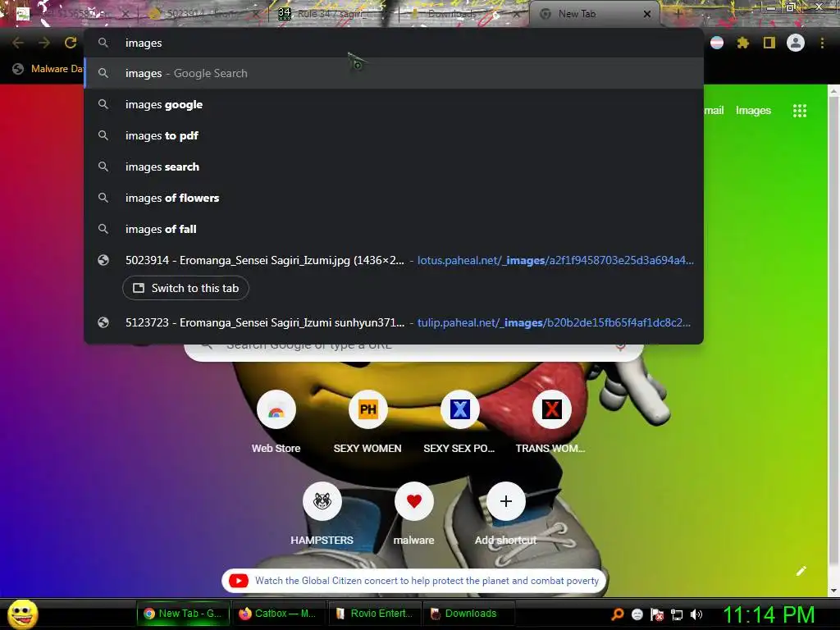Click the address bar containing 'images'

[394, 43]
